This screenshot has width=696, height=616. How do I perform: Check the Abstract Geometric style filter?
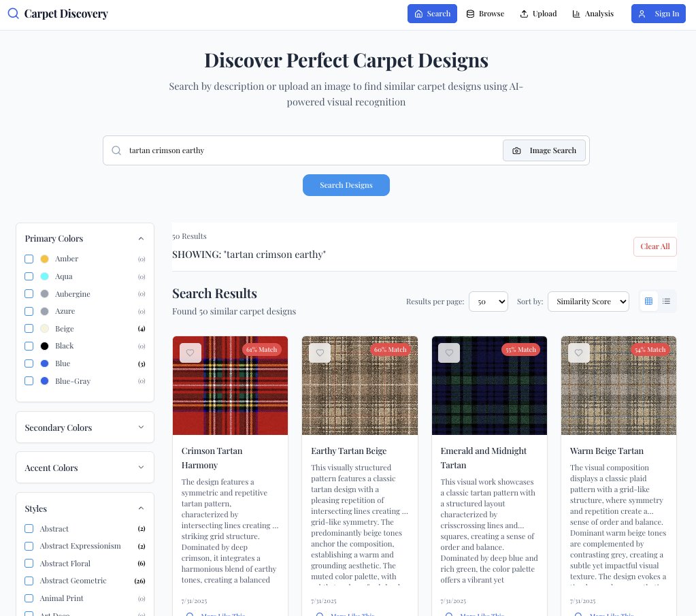click(x=29, y=581)
